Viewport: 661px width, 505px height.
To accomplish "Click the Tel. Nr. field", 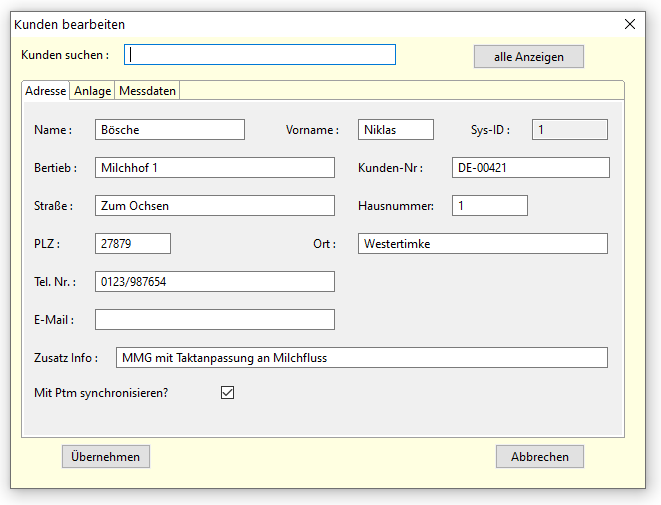I will [215, 281].
